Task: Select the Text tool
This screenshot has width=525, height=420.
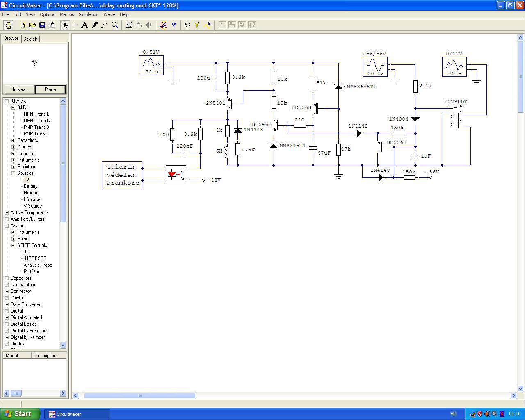Action: click(x=85, y=25)
